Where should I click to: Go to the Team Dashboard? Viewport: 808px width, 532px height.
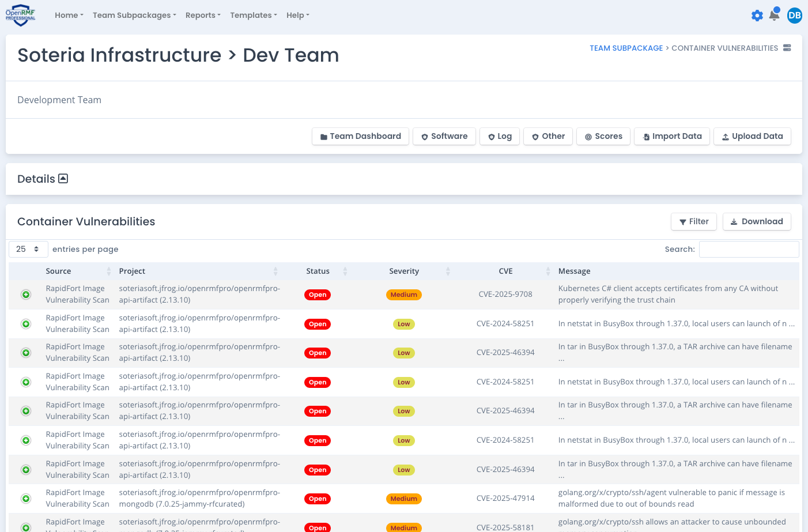point(361,136)
